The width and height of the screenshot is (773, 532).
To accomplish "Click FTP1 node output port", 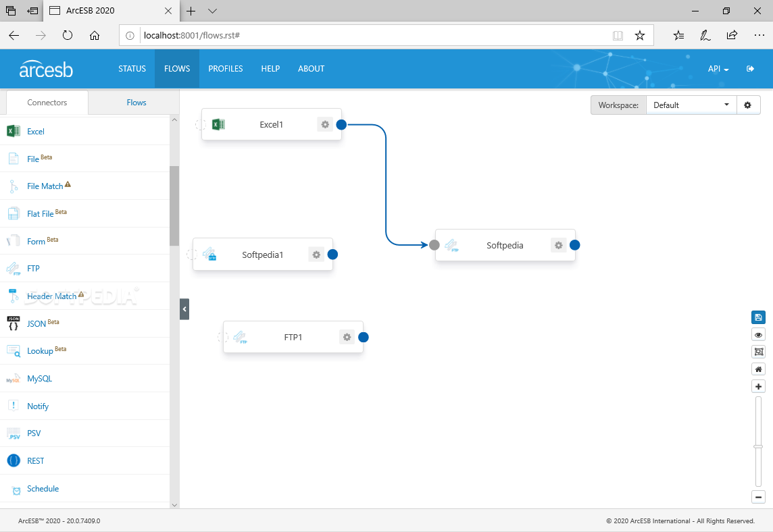I will click(x=364, y=337).
